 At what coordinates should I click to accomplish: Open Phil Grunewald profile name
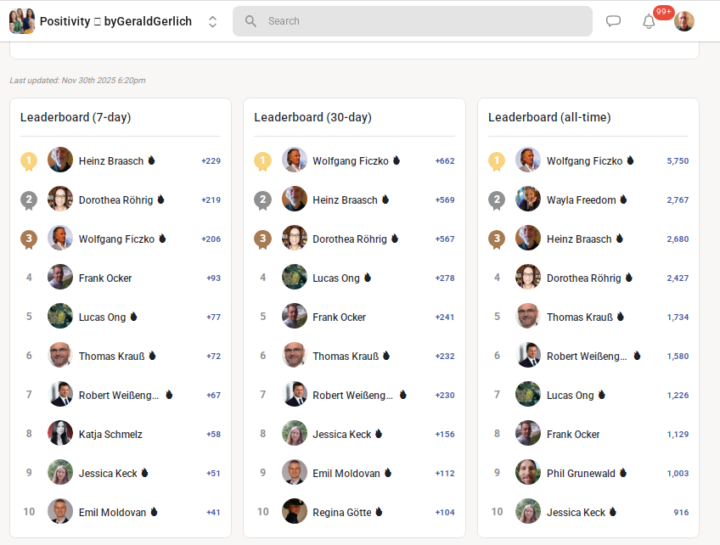click(x=581, y=473)
